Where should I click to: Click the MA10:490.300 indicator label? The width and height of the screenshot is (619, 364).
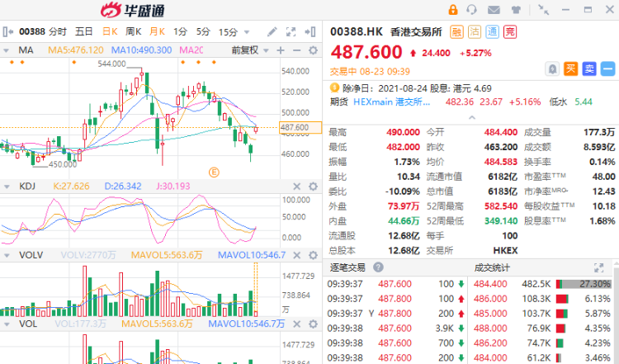point(141,50)
